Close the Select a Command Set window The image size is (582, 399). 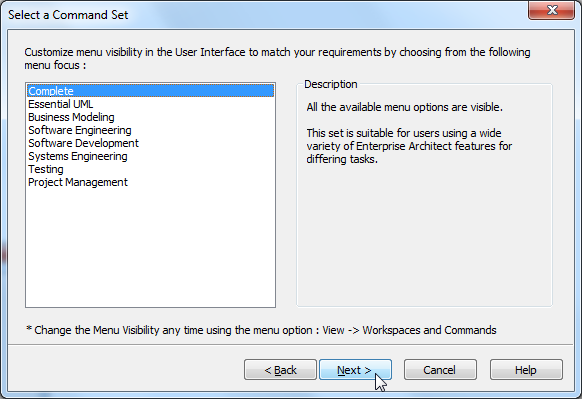[x=552, y=10]
